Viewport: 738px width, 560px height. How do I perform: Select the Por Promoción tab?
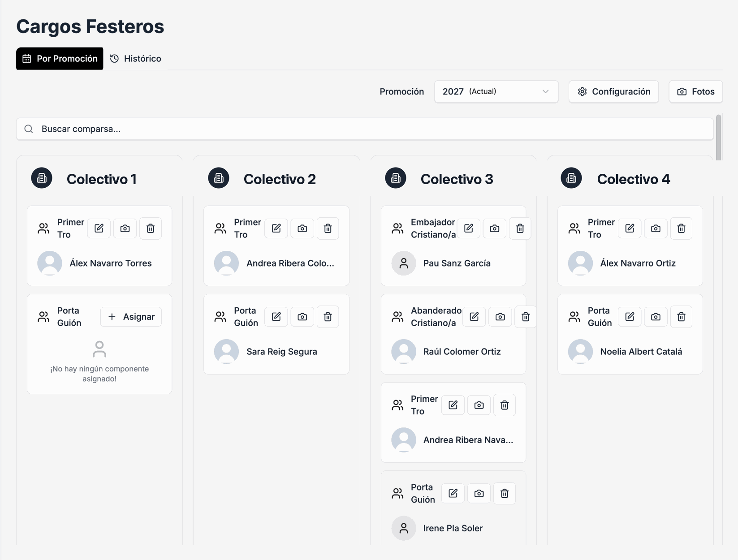pos(60,59)
